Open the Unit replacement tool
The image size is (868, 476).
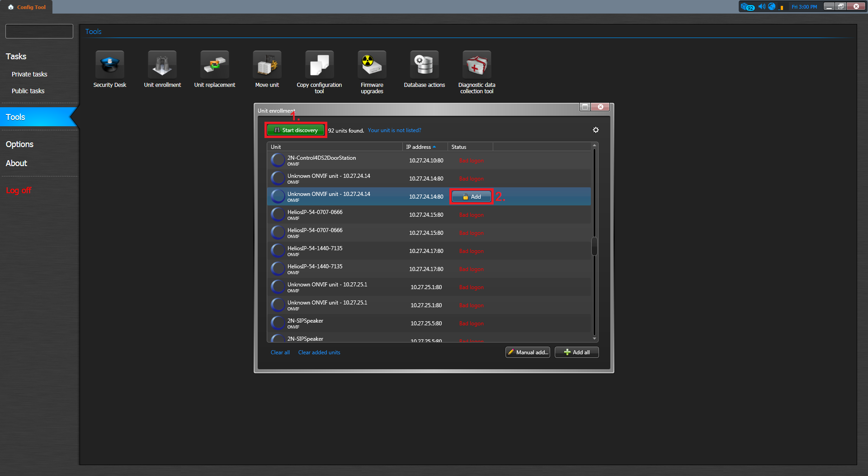[214, 66]
